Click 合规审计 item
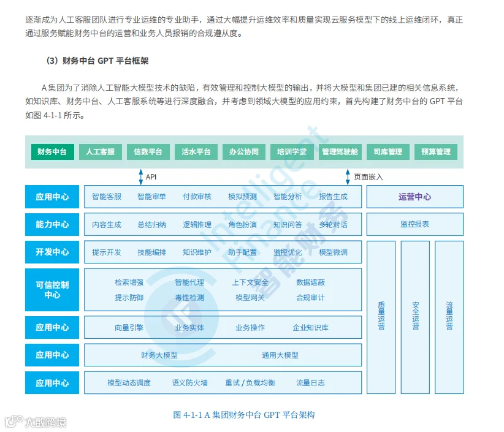The height and width of the screenshot is (432, 504). click(310, 298)
